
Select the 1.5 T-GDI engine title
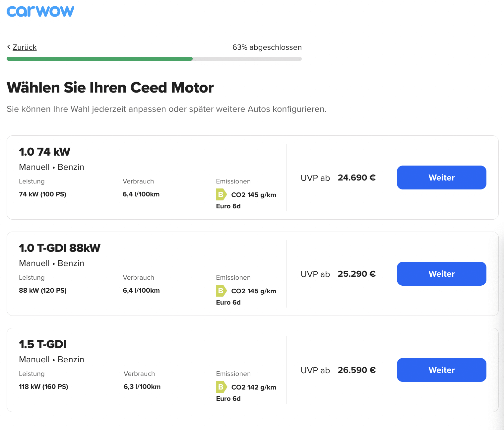(43, 344)
